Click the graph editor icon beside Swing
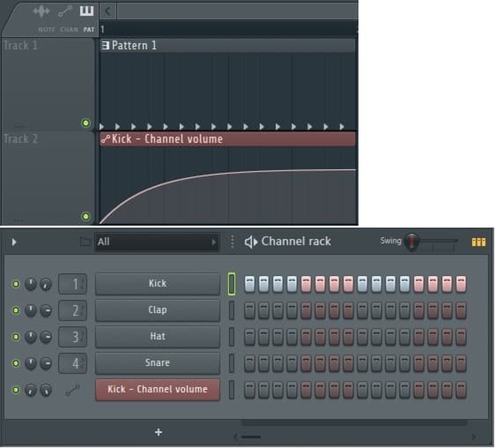The image size is (495, 448). click(x=479, y=242)
